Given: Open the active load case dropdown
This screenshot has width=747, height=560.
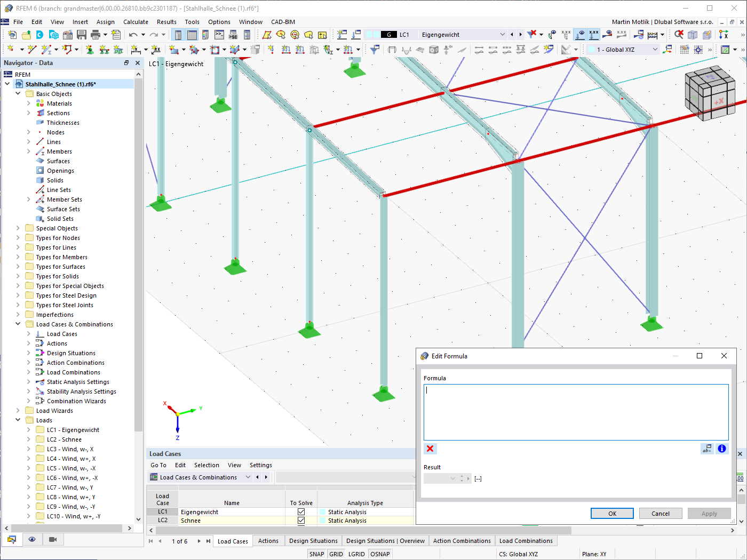Looking at the screenshot, I should [x=502, y=34].
